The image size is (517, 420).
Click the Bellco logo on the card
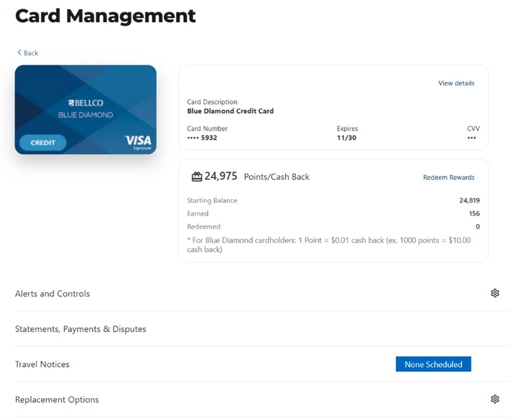(x=86, y=103)
